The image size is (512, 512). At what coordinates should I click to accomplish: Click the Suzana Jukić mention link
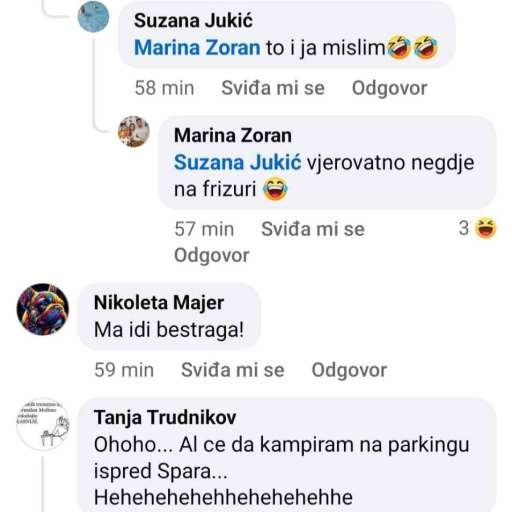[x=237, y=162]
